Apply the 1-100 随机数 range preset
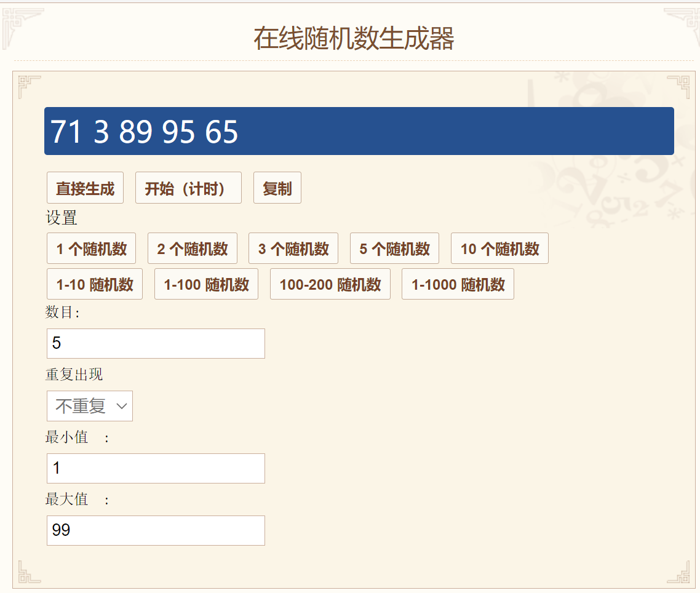 [x=206, y=284]
